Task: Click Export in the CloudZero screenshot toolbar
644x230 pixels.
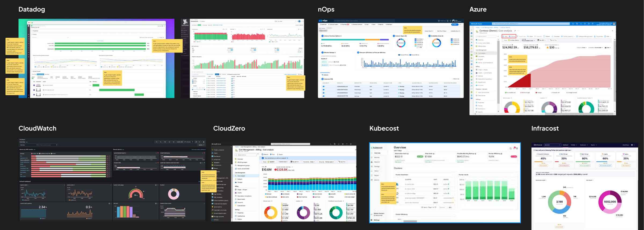Action: (280, 154)
